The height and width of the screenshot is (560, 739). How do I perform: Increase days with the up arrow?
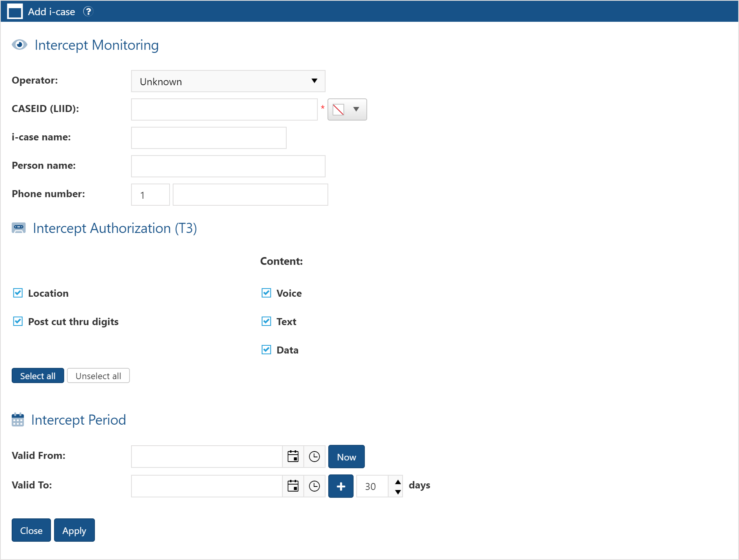click(x=398, y=482)
